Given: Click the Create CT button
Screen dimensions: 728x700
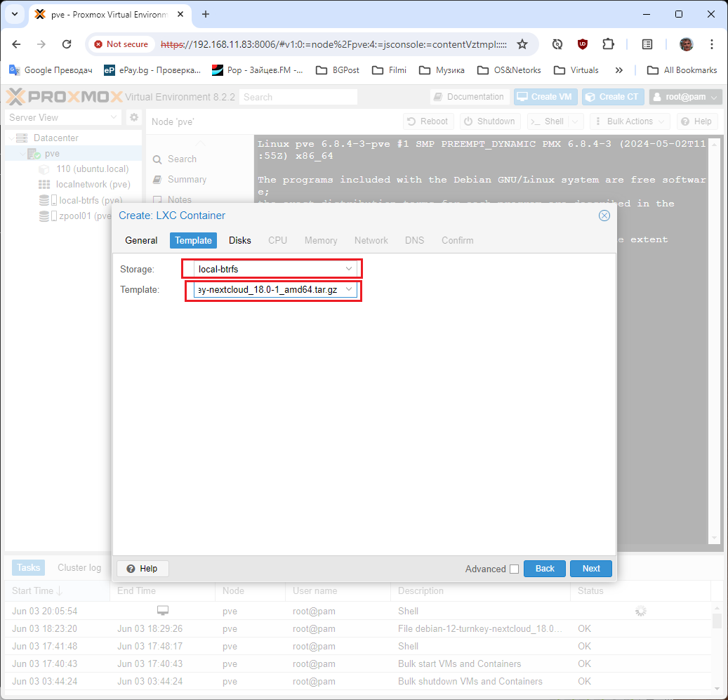Looking at the screenshot, I should point(613,97).
